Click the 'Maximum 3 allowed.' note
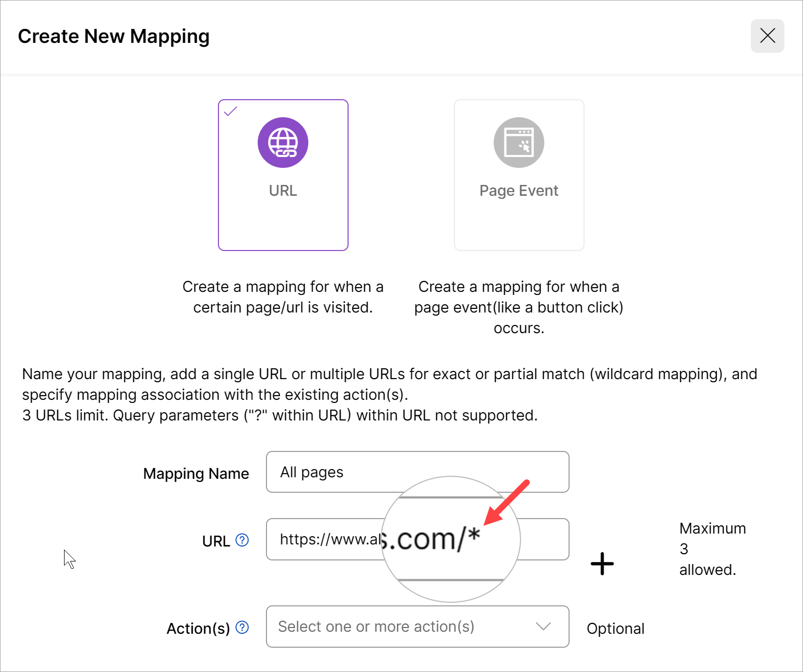This screenshot has height=672, width=803. 712,549
